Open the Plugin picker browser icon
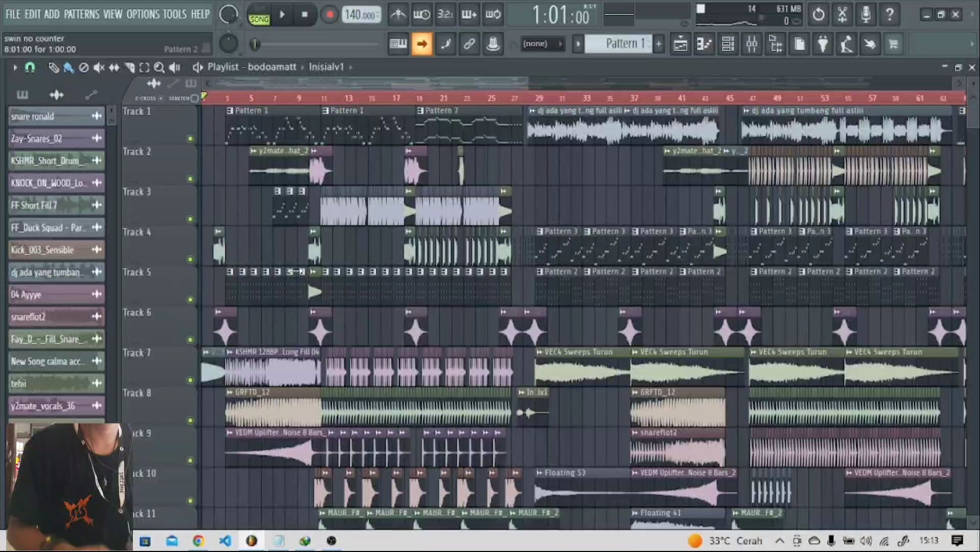 823,45
